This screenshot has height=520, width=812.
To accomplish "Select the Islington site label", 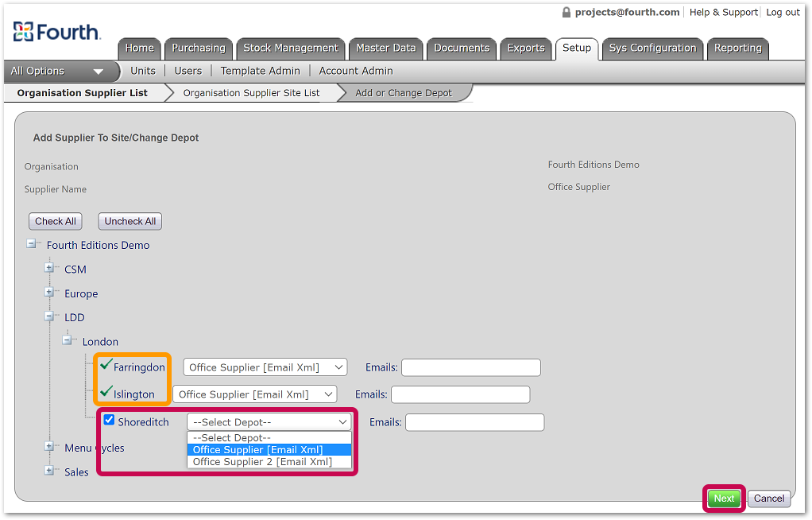I will 134,394.
